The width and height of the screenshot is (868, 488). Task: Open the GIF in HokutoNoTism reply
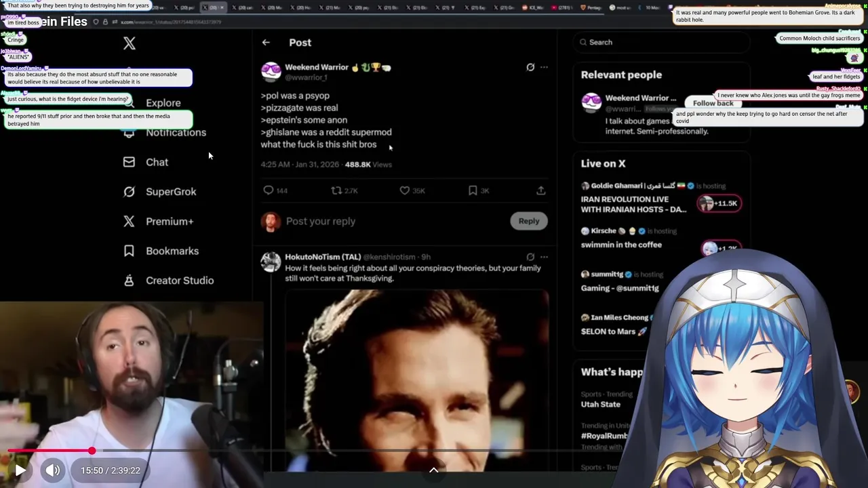pos(417,380)
